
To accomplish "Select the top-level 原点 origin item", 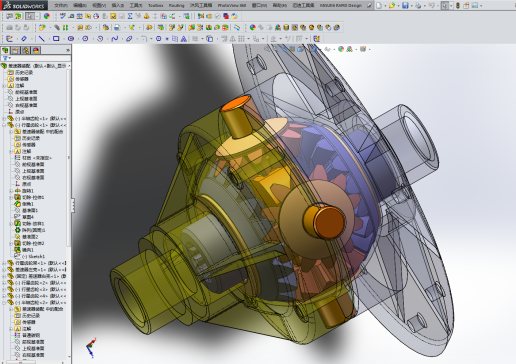I will (19, 112).
